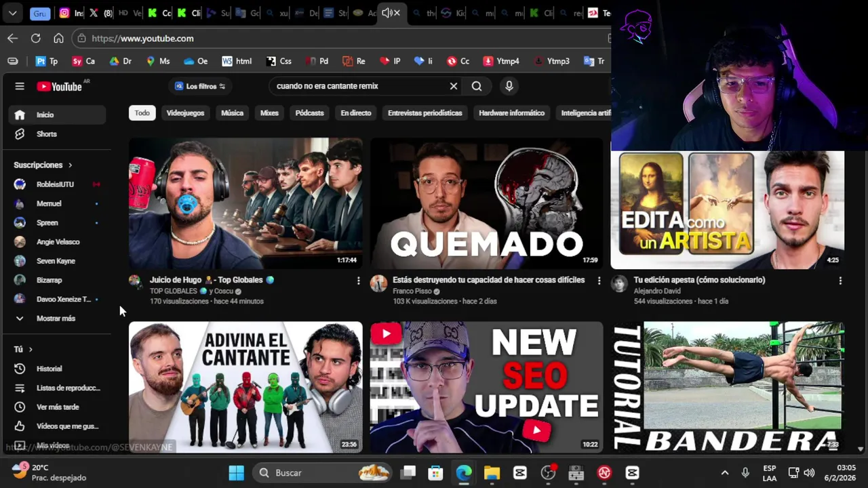Show hidden system tray icons chevron
Screen dimensions: 868x488
(x=725, y=472)
